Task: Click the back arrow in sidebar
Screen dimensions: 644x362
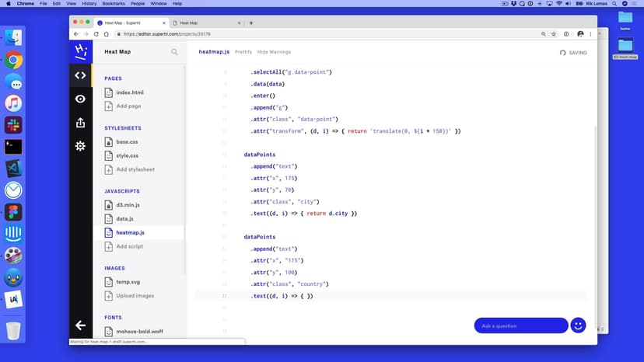Action: pos(80,325)
